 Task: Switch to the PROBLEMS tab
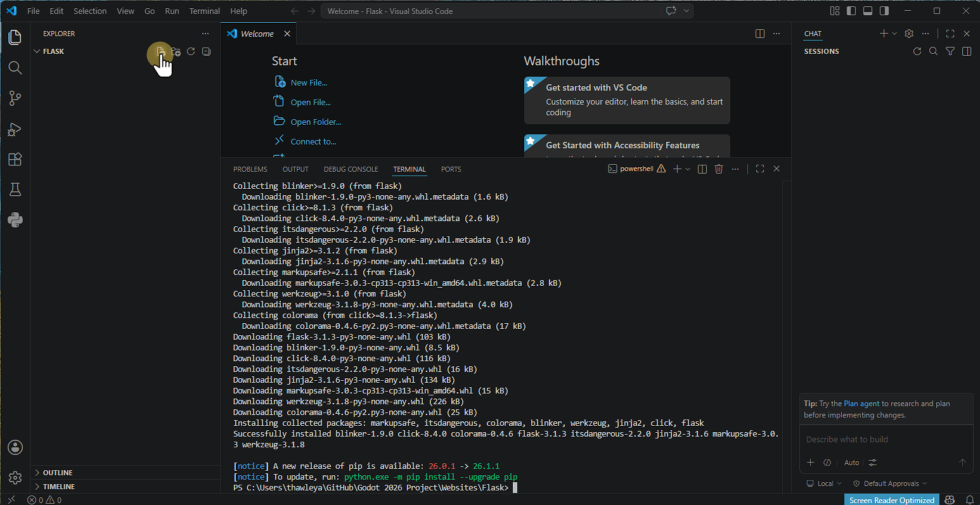[x=250, y=169]
